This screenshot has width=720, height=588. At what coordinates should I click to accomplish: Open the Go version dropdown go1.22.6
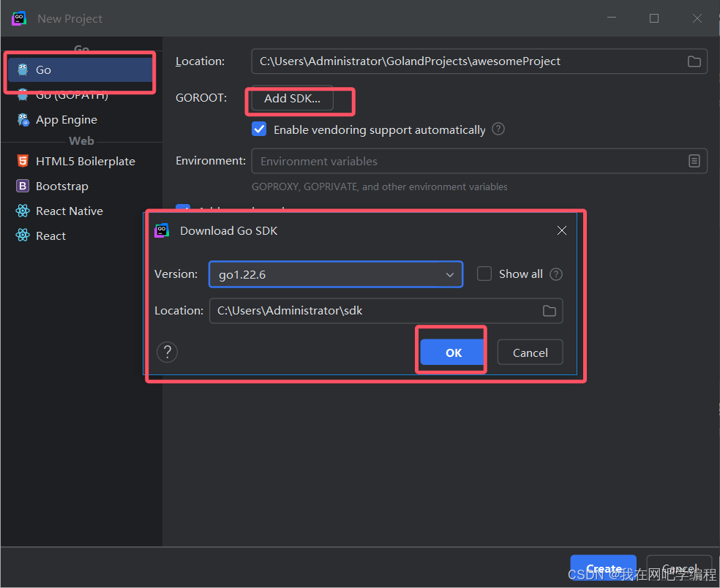[x=336, y=274]
